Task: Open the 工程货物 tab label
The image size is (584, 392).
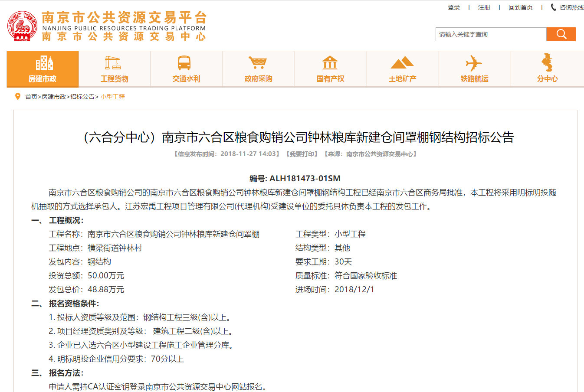Action: (115, 79)
